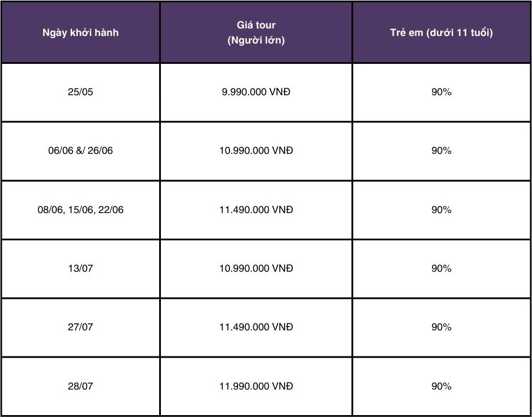Select the '06/06 &/ 26/06' date cell
The width and height of the screenshot is (532, 418).
coord(80,150)
